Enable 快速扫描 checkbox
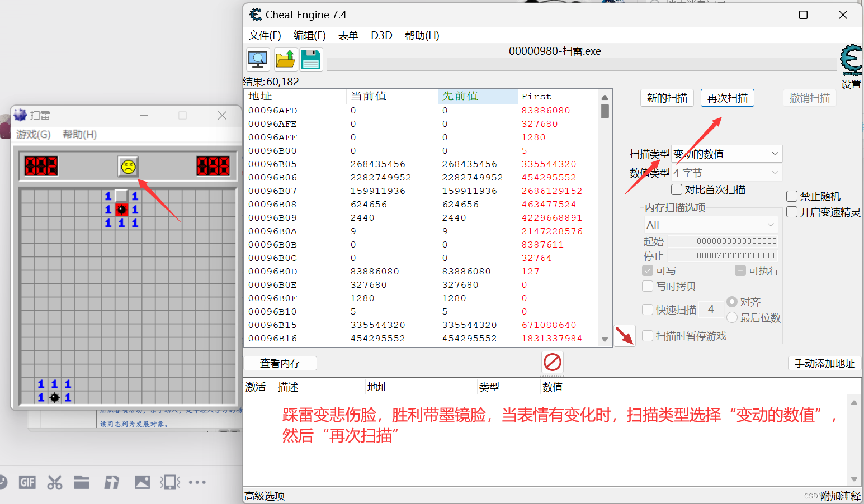864x504 pixels. click(648, 310)
